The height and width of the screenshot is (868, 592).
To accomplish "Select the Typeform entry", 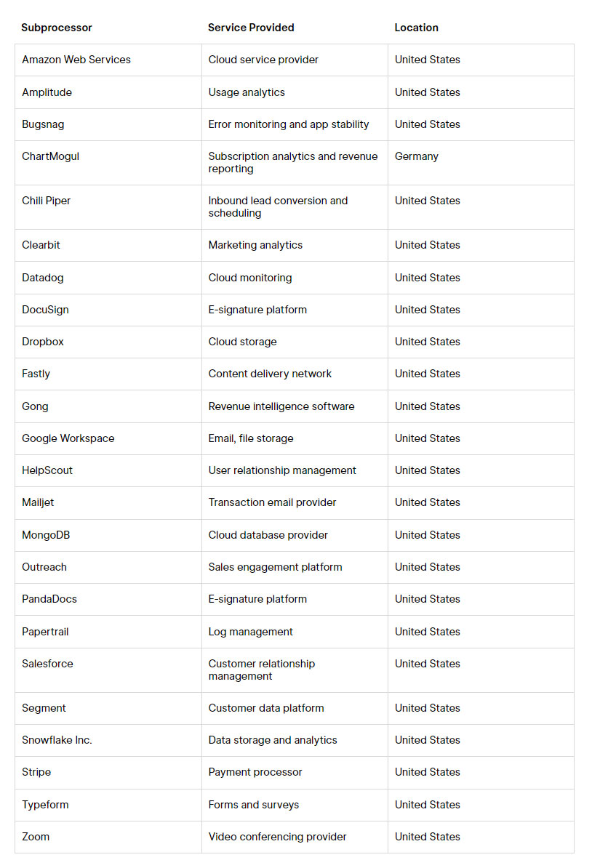I will coord(45,805).
